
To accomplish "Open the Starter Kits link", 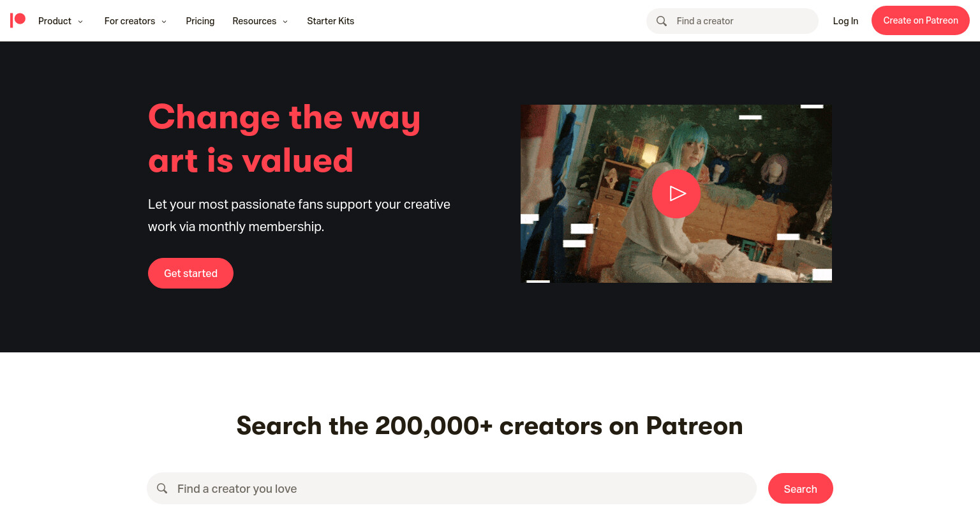I will coord(330,21).
